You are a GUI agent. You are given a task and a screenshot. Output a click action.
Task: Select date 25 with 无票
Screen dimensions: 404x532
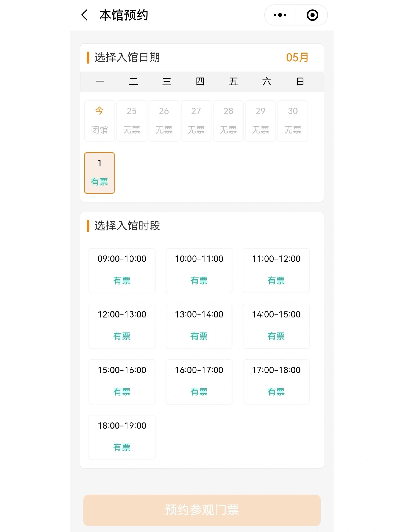pyautogui.click(x=132, y=121)
